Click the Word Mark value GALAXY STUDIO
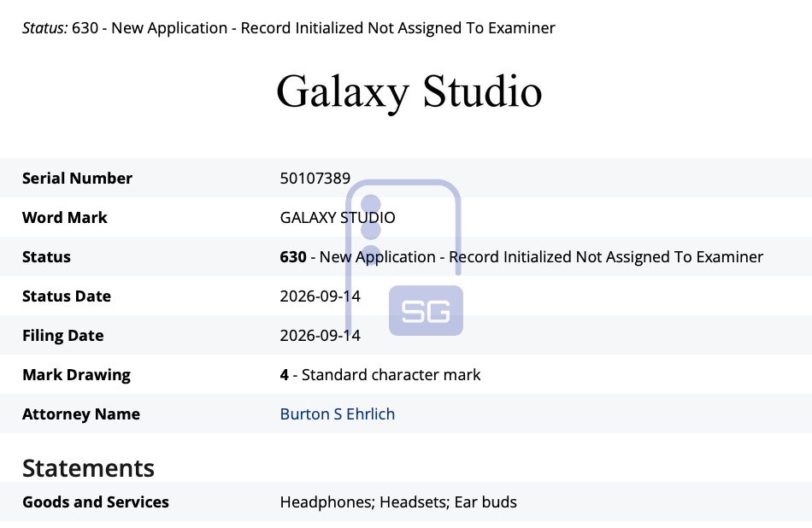The height and width of the screenshot is (528, 812). 338,217
